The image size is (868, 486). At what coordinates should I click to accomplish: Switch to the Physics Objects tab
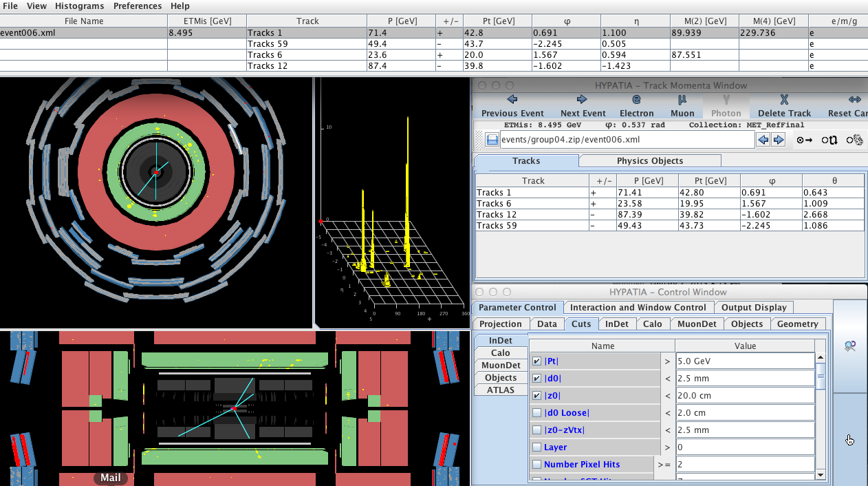coord(649,161)
